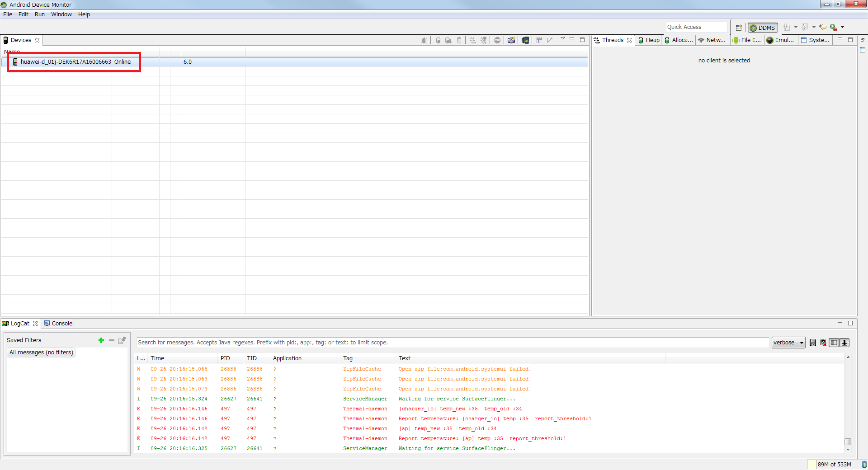
Task: Minimize the LogCat panel
Action: click(x=840, y=323)
